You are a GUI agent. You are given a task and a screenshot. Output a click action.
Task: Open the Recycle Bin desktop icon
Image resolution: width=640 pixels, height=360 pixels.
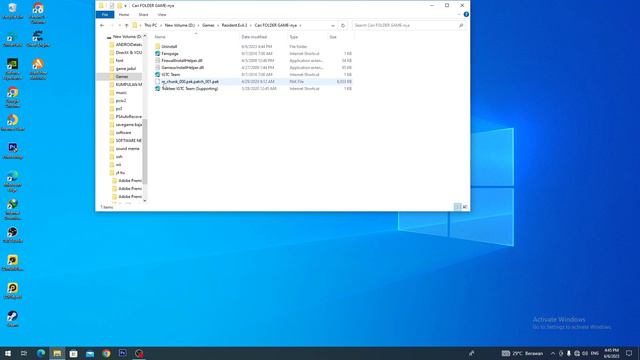tap(12, 11)
